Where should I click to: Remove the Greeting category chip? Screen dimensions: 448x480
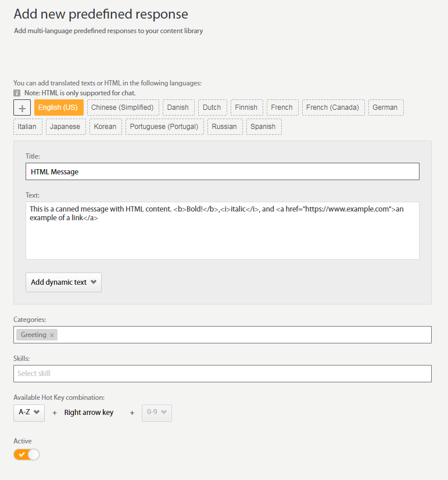coord(51,334)
